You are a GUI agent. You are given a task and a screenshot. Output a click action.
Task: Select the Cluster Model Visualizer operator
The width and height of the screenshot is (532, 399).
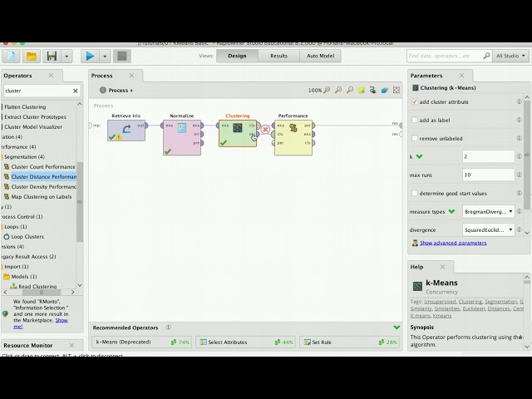click(33, 127)
